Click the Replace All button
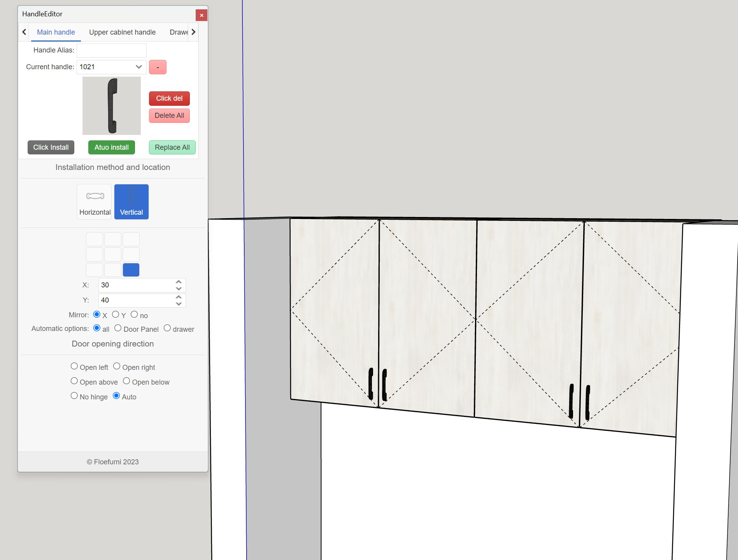Screen dimensions: 738x560 (172, 147)
